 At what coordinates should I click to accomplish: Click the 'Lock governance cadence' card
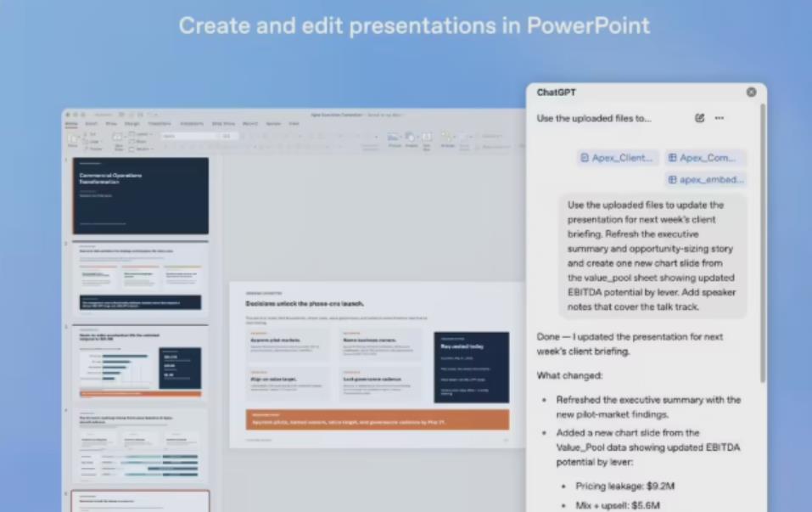[x=380, y=384]
